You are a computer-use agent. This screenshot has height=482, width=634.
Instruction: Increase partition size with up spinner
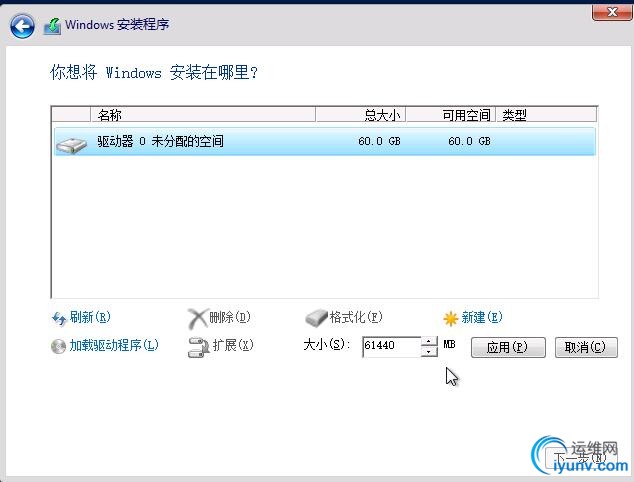pyautogui.click(x=429, y=341)
